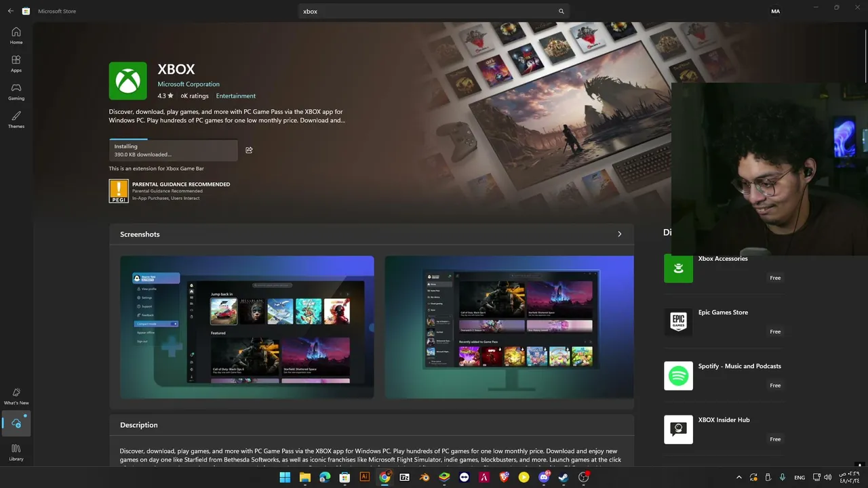The image size is (868, 488).
Task: Open the Downloads icon in the sidebar
Action: (16, 424)
